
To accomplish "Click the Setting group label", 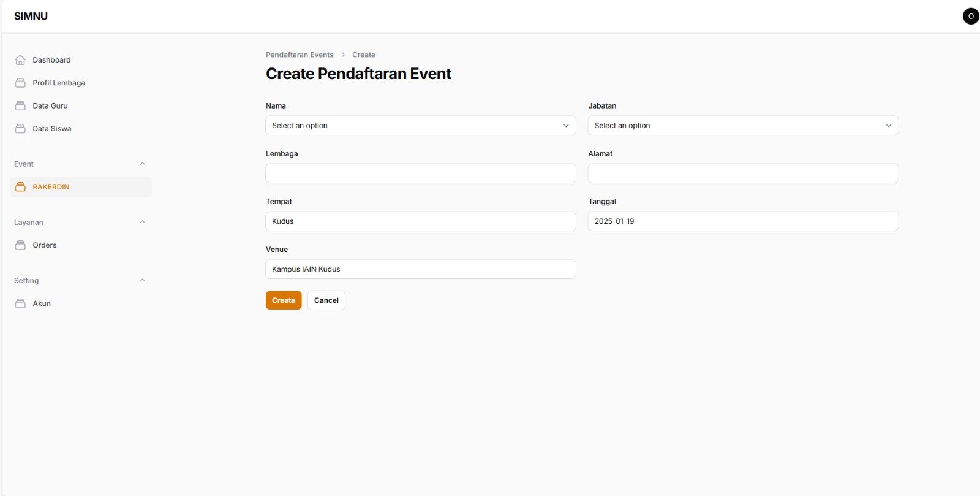I will click(x=26, y=280).
